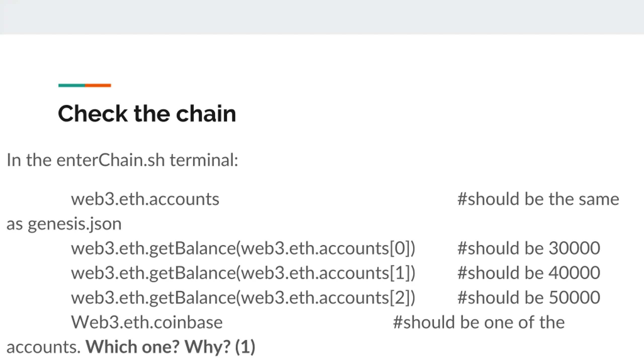Click the 'Web3.eth.coinbase' command text
The width and height of the screenshot is (644, 362).
click(x=147, y=322)
